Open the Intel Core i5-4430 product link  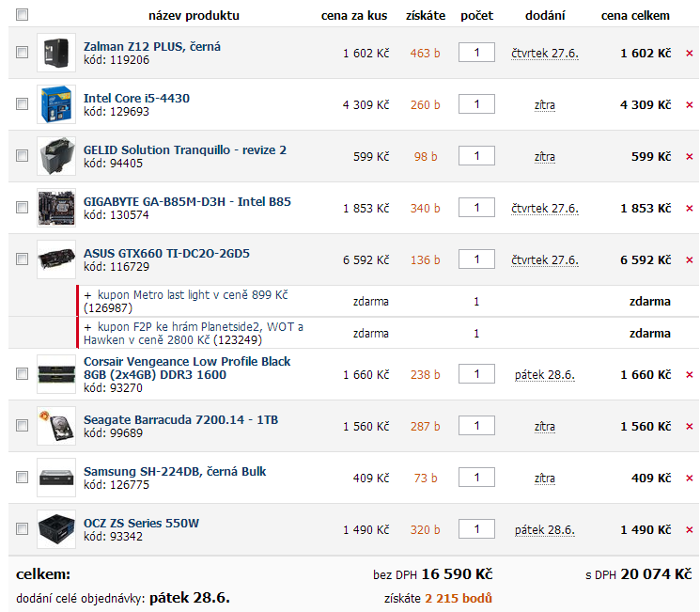pos(136,99)
